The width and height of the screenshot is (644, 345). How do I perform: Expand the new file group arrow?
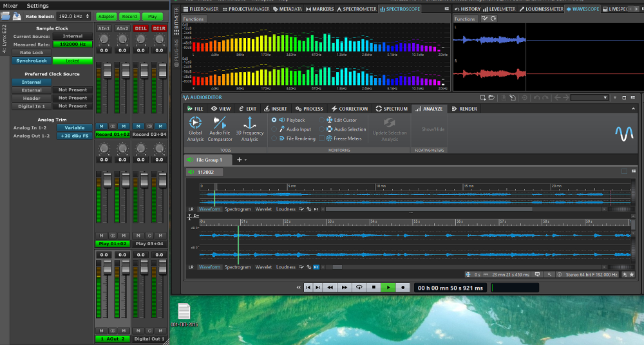pos(245,160)
